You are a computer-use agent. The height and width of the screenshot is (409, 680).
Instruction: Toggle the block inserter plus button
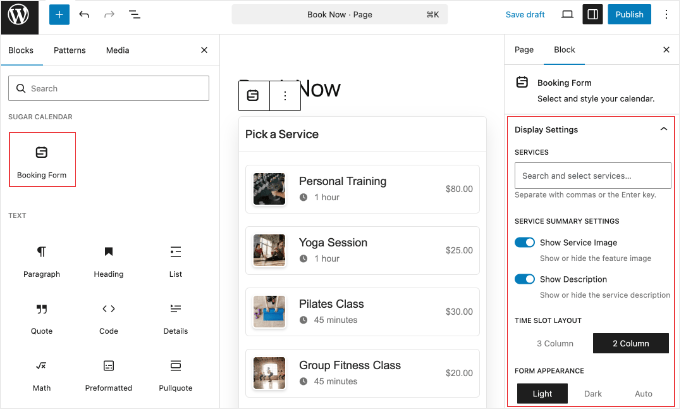click(x=59, y=15)
